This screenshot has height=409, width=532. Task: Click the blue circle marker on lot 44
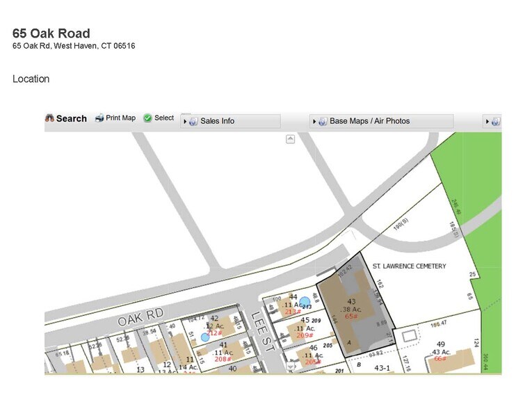[305, 302]
